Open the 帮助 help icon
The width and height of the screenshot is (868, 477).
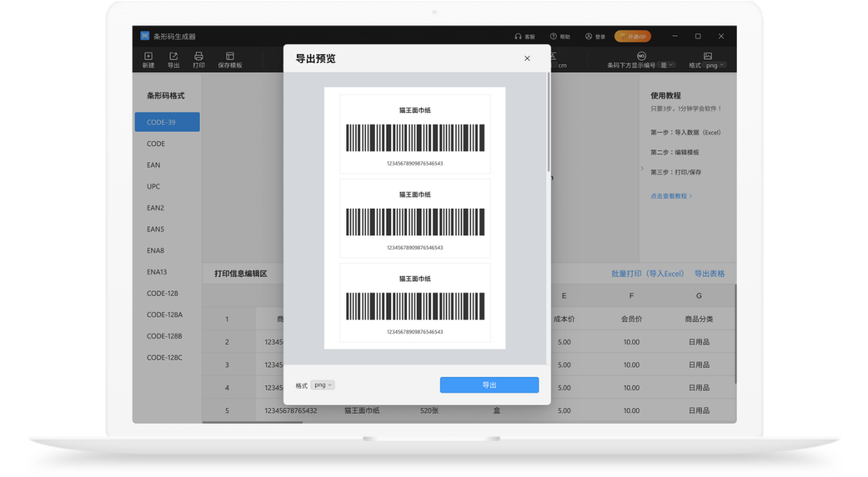coord(553,37)
